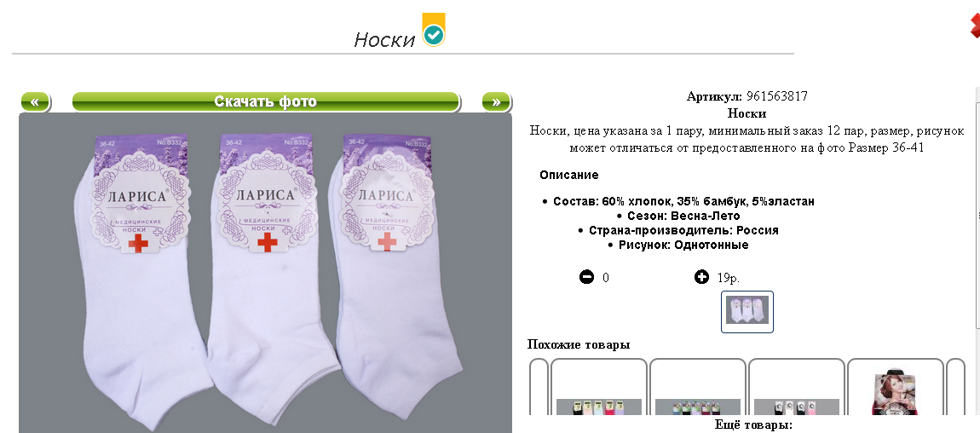980x433 pixels.
Task: Click the minus icon to decrease quantity
Action: click(x=586, y=276)
